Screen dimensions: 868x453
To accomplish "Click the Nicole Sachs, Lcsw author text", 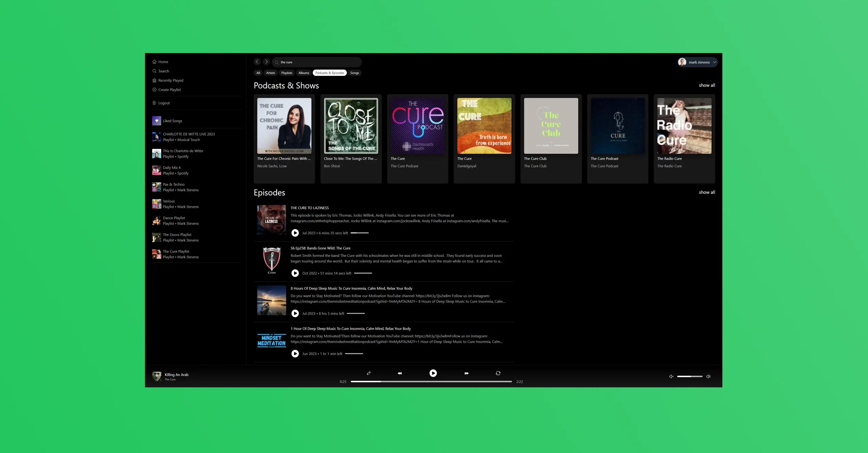I will click(x=272, y=166).
